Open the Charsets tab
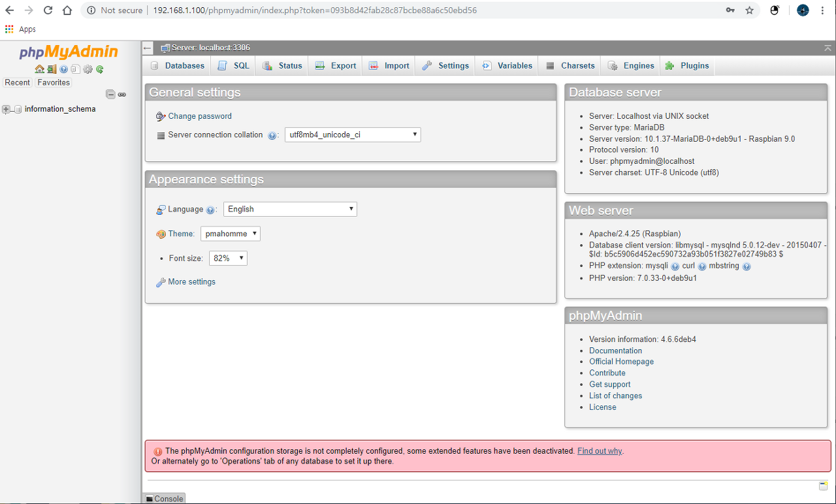This screenshot has width=836, height=504. click(x=570, y=66)
